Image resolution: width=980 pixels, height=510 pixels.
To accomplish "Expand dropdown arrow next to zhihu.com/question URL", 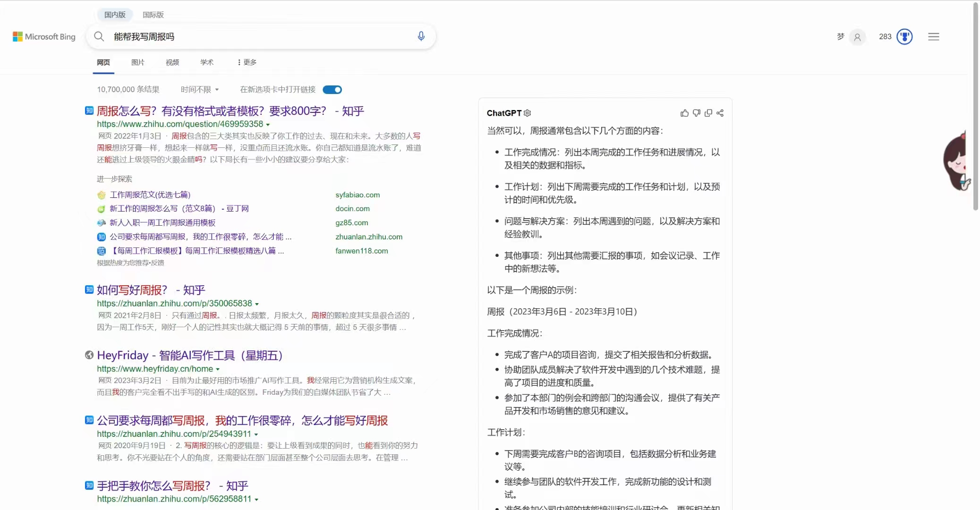I will [268, 125].
